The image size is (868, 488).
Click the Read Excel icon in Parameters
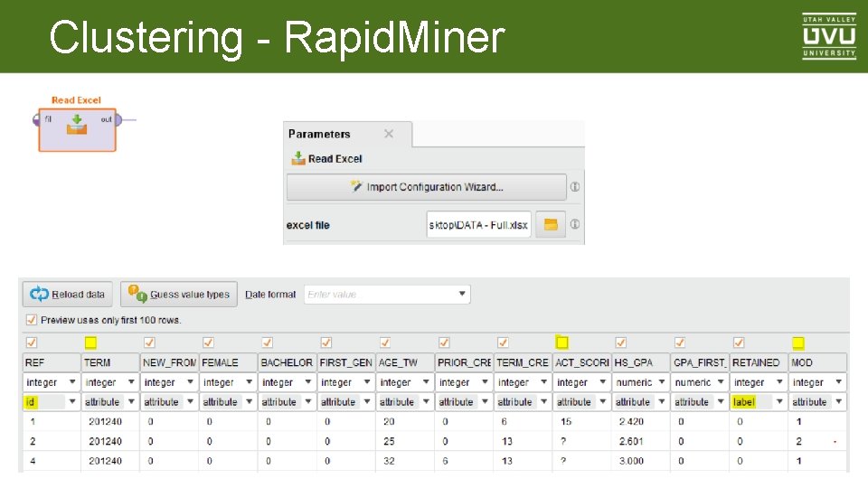coord(298,159)
